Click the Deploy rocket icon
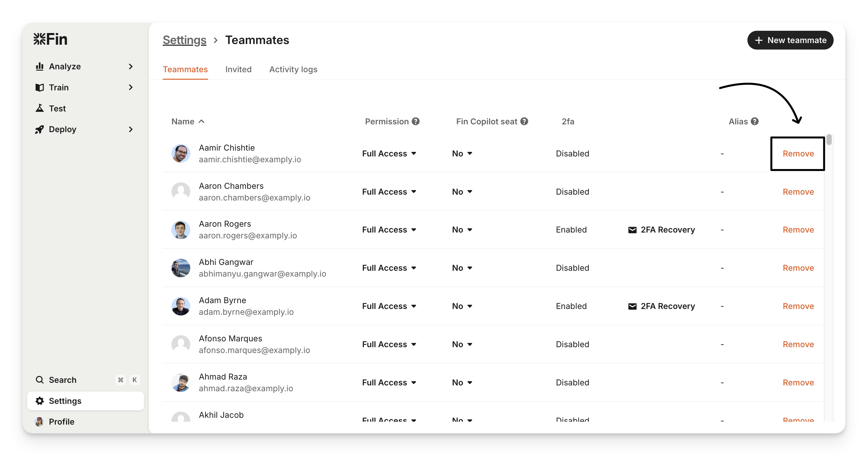Screen dimensions: 868x456 tap(40, 129)
